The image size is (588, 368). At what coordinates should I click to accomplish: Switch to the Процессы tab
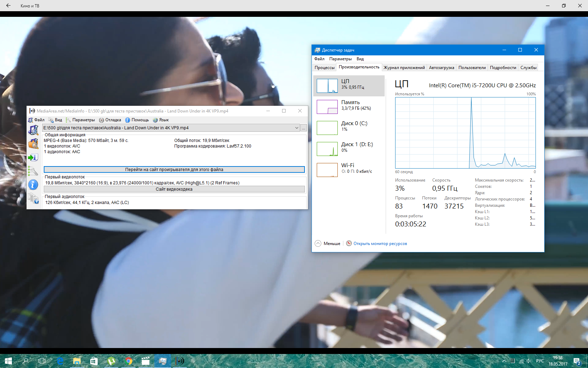coord(324,68)
